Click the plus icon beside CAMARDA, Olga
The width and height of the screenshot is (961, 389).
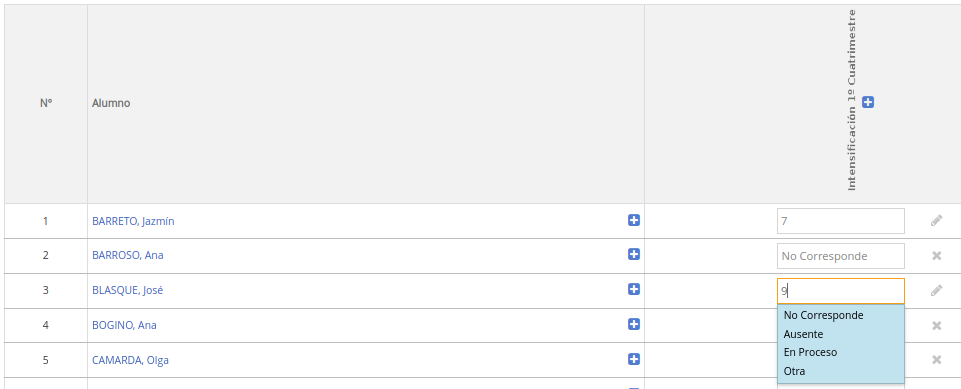634,359
